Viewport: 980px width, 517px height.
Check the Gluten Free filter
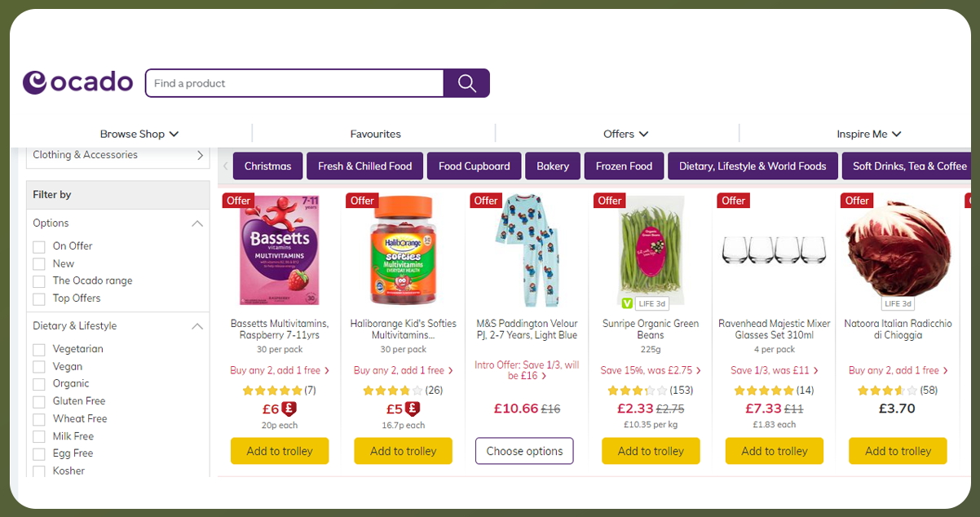(39, 401)
